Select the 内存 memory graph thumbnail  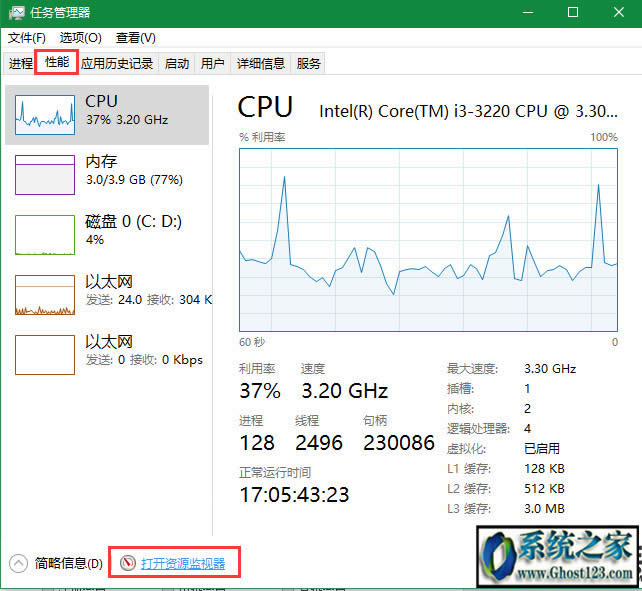tap(45, 175)
